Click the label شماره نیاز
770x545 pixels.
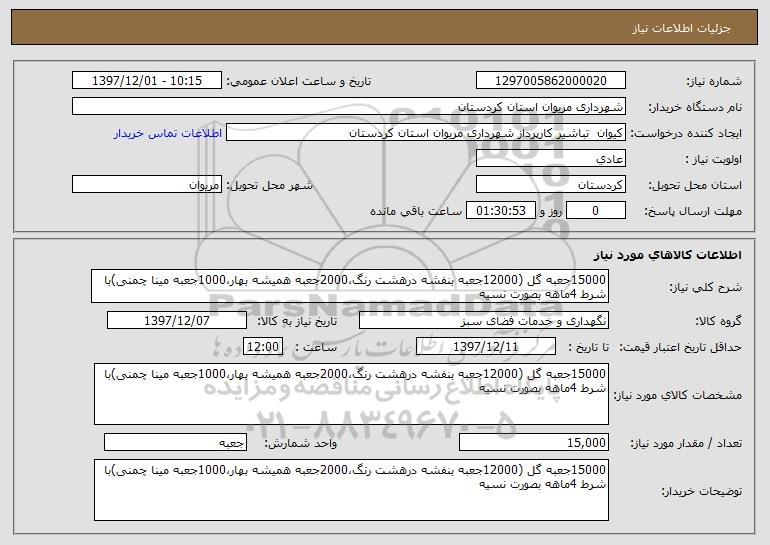(714, 81)
